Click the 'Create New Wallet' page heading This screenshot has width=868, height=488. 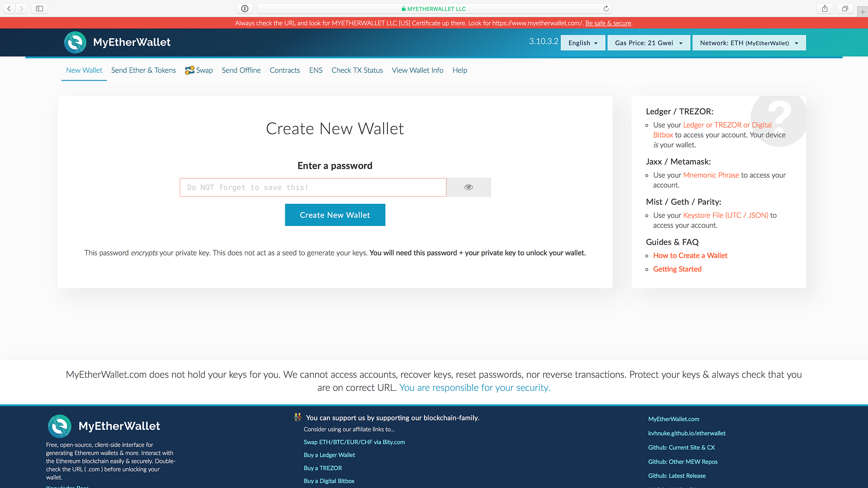click(335, 129)
